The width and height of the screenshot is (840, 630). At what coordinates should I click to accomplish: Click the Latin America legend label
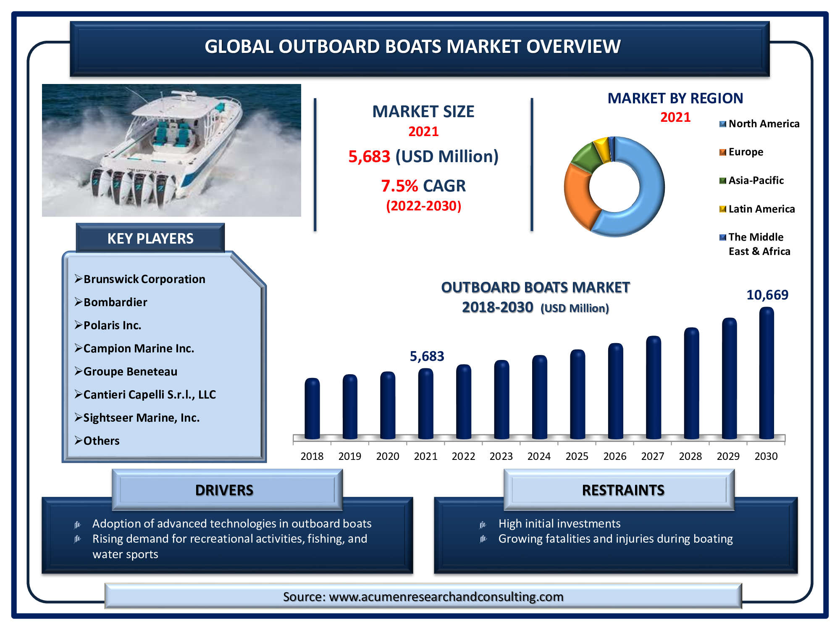click(x=762, y=209)
